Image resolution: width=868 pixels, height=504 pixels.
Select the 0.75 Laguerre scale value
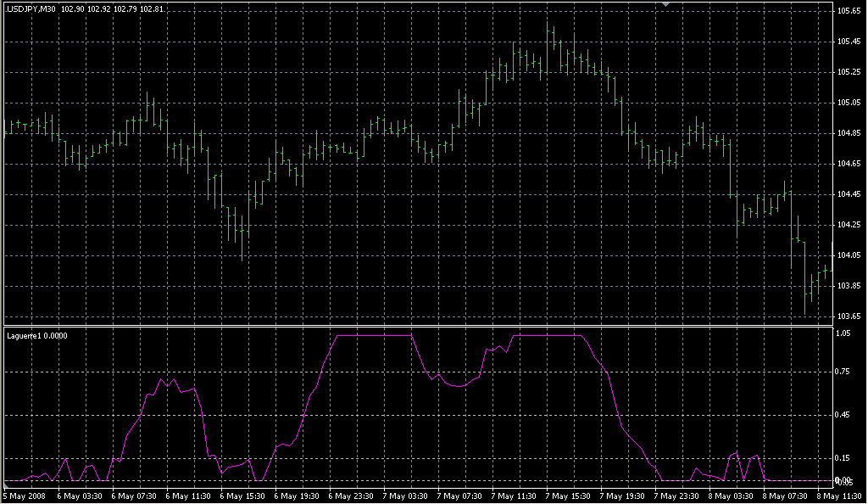[844, 372]
